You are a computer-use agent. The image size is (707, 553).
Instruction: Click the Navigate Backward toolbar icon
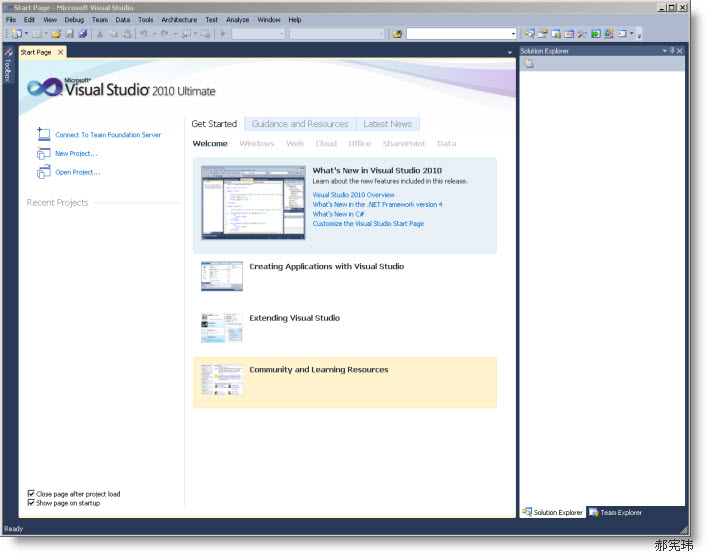tap(186, 33)
